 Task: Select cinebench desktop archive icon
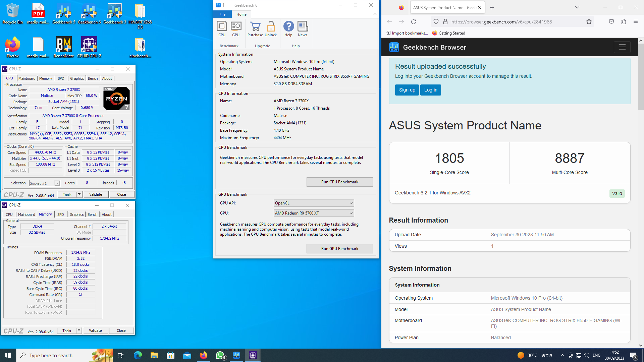coord(140,47)
